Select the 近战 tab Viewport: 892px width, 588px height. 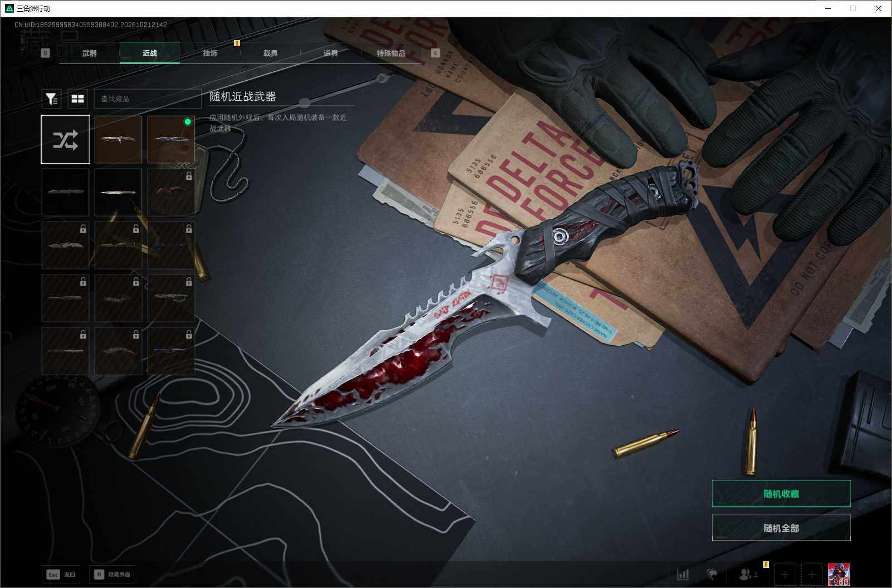coord(150,53)
